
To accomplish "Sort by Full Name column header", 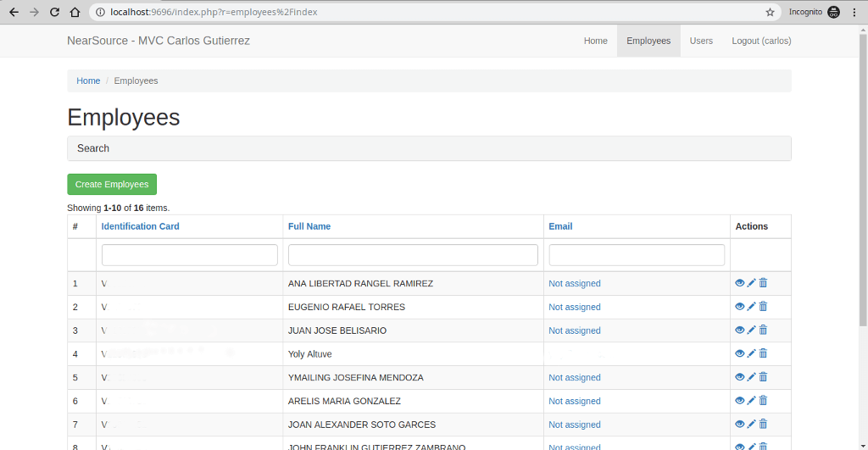I will coord(309,226).
